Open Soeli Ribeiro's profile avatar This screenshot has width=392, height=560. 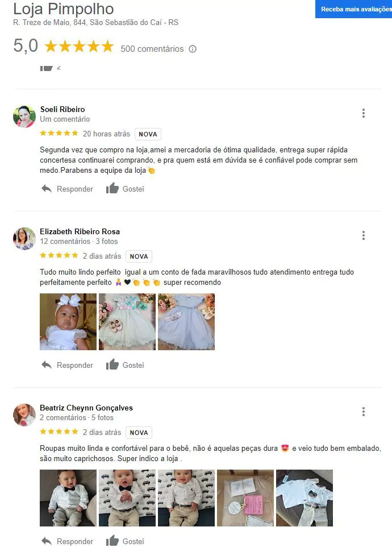point(24,117)
